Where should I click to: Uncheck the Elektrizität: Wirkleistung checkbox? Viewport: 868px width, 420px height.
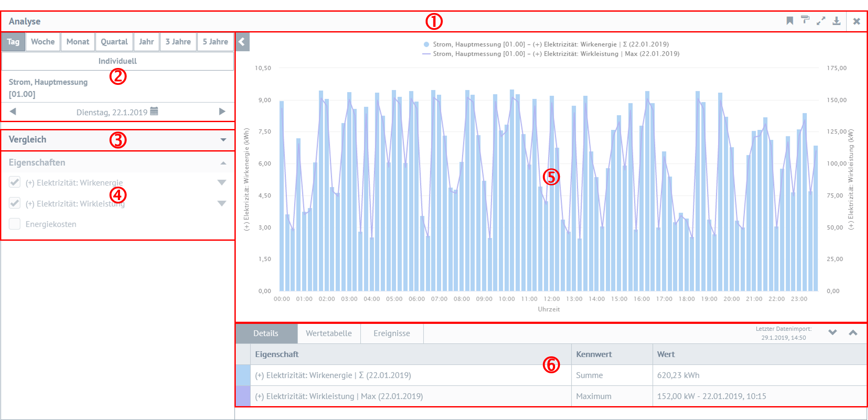[x=15, y=203]
